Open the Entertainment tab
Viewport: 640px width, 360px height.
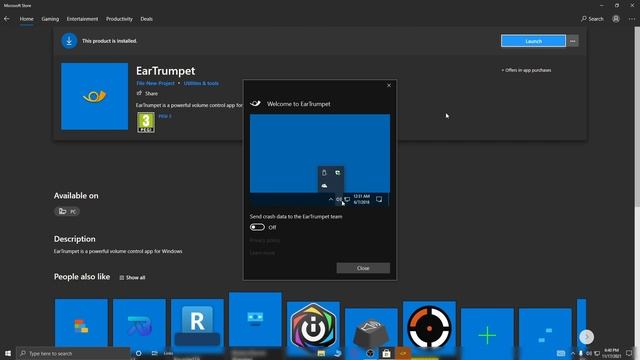coord(82,19)
